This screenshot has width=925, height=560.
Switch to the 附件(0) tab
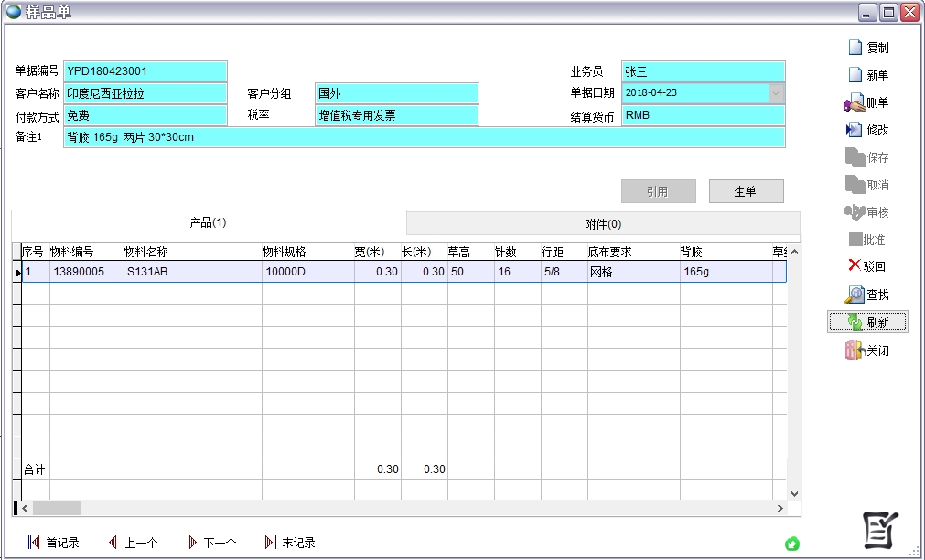603,224
